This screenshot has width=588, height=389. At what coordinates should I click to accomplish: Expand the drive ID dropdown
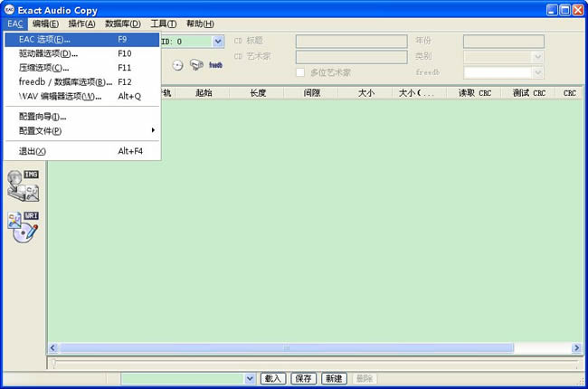(x=218, y=42)
